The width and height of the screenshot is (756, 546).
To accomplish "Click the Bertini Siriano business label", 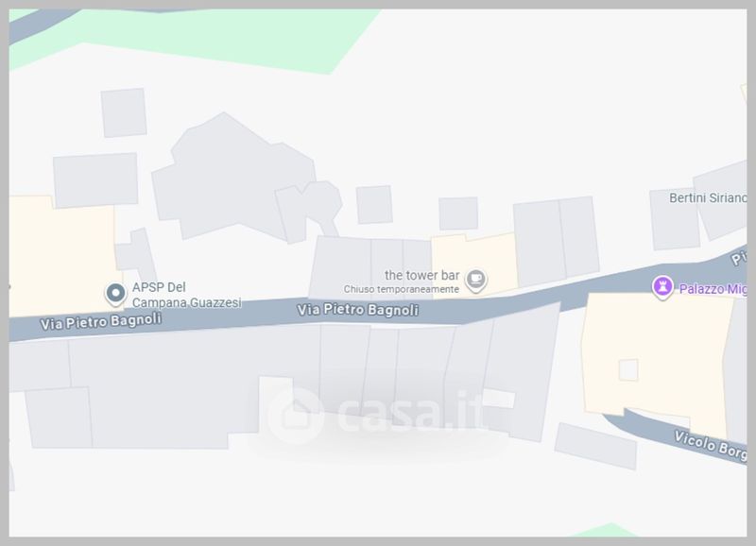I will [708, 197].
